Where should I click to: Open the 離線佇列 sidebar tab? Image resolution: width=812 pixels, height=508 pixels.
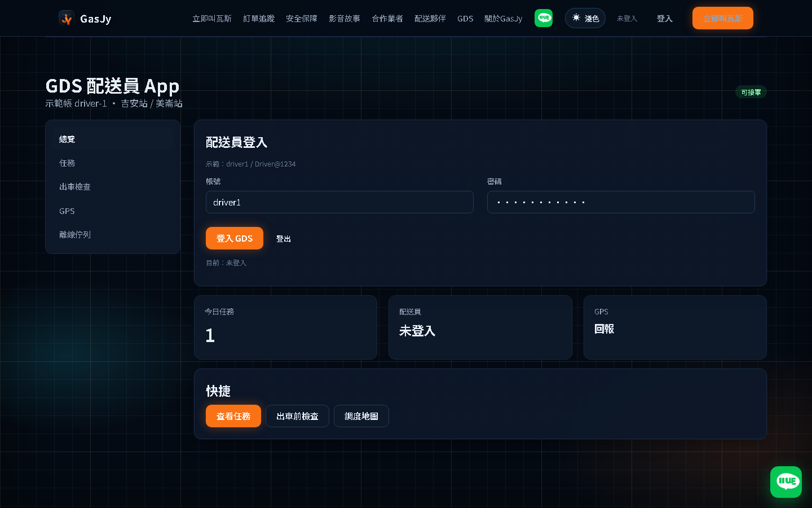[113, 235]
